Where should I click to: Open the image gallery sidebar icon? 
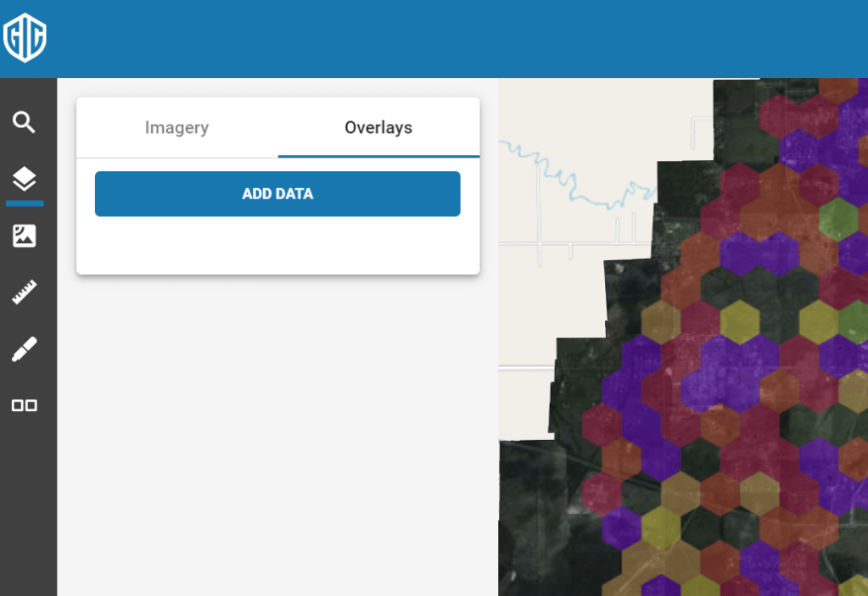click(x=25, y=236)
